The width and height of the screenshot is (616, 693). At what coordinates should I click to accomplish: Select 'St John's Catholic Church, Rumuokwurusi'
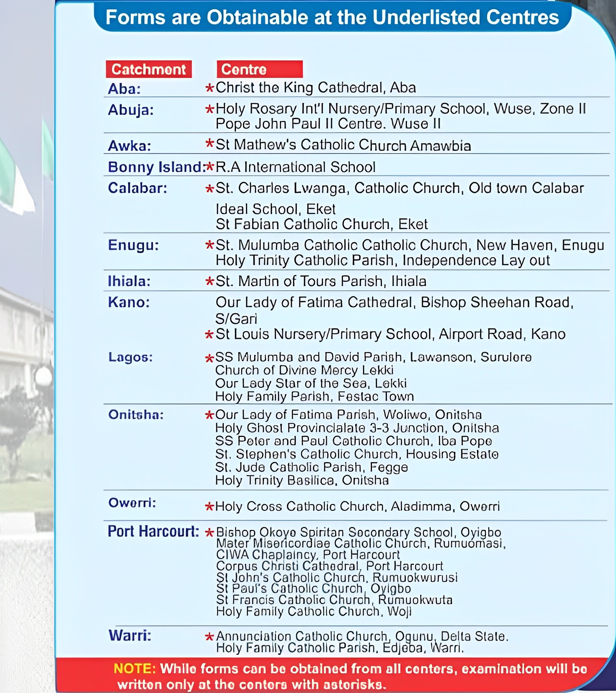click(x=337, y=577)
